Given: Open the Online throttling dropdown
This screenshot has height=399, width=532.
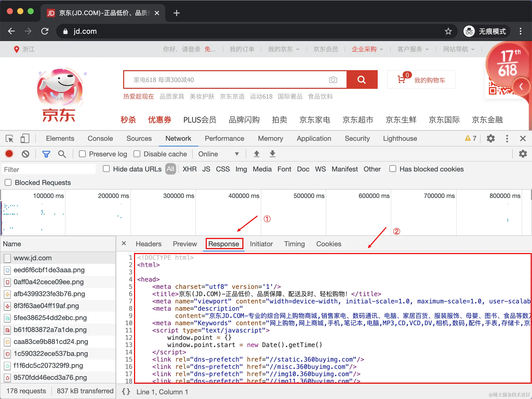Looking at the screenshot, I should point(218,154).
